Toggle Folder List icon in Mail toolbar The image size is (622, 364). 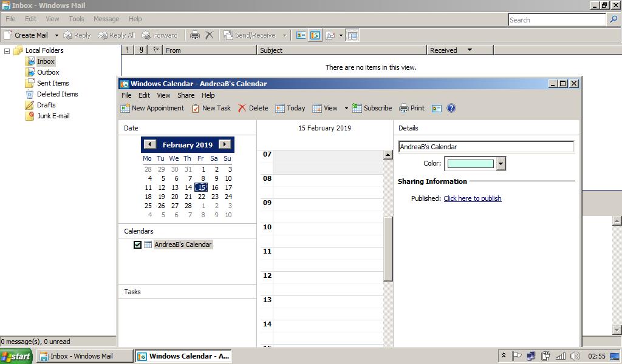(x=353, y=35)
